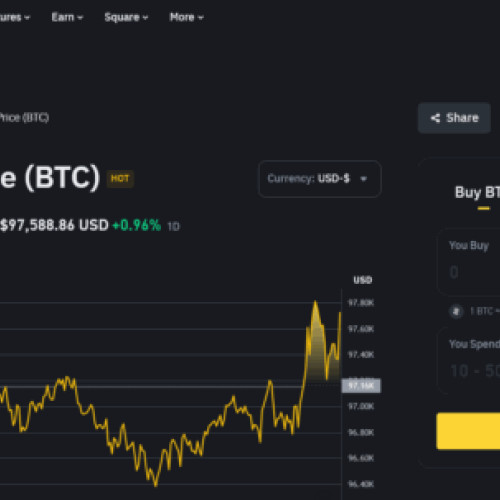Expand the partially visible Futures menu
Viewport: 500px width, 500px height.
point(15,17)
